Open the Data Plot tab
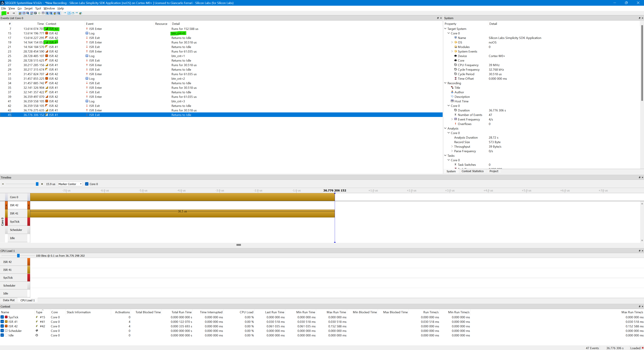The width and height of the screenshot is (644, 350). (9, 300)
